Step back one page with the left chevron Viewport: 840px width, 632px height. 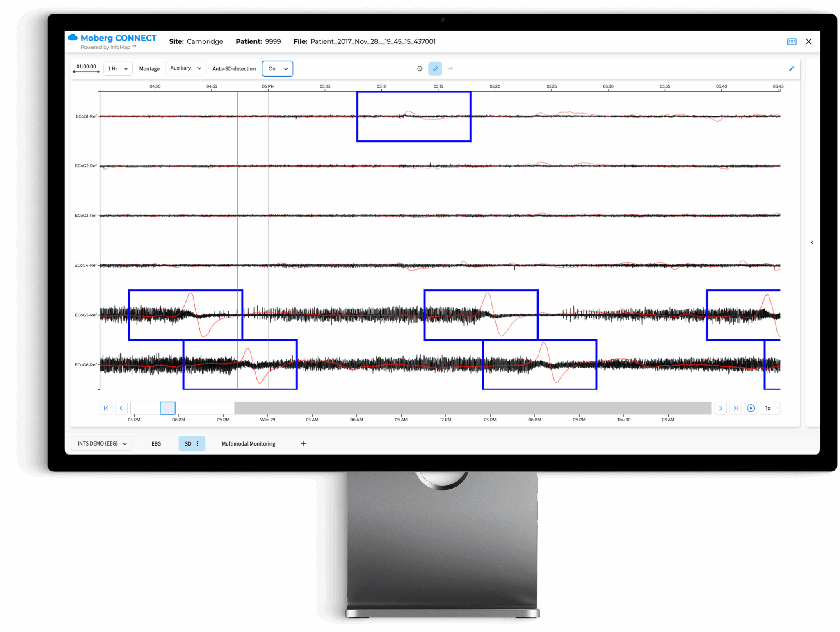(121, 408)
